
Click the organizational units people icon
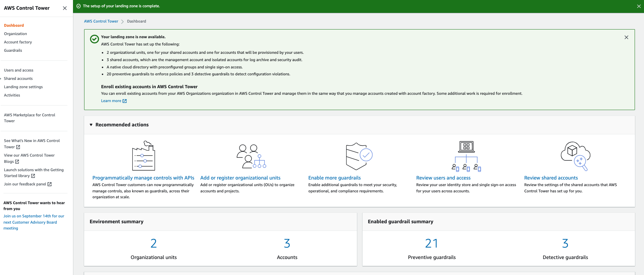[x=251, y=156]
